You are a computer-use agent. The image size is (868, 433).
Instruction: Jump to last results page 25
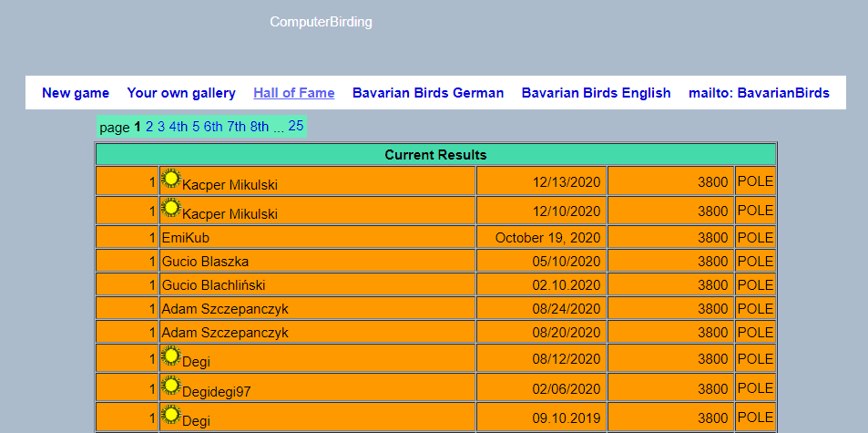(296, 126)
